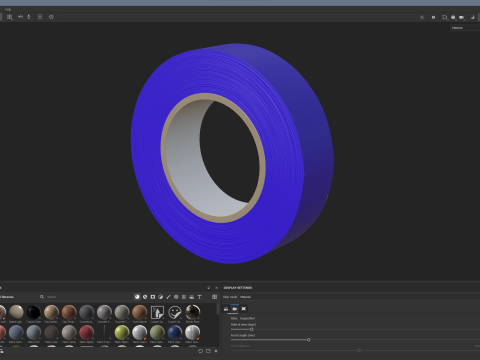Open the Help menu
Viewport: 480px width, 360px height.
(8, 9)
